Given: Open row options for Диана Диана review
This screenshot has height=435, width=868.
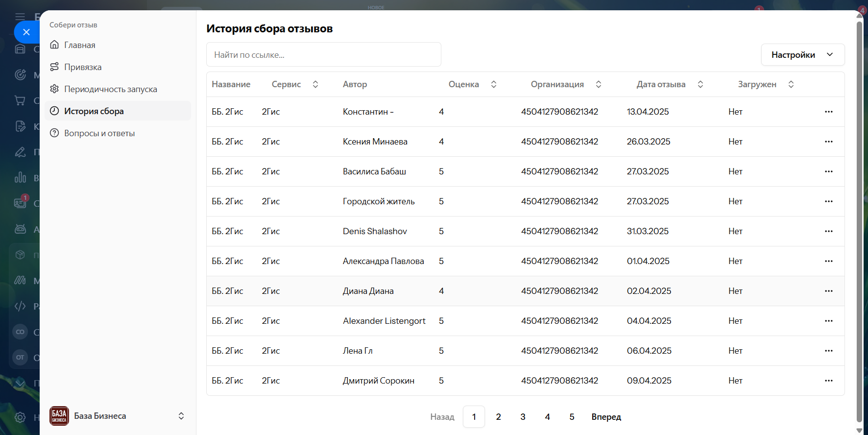Looking at the screenshot, I should tap(829, 291).
